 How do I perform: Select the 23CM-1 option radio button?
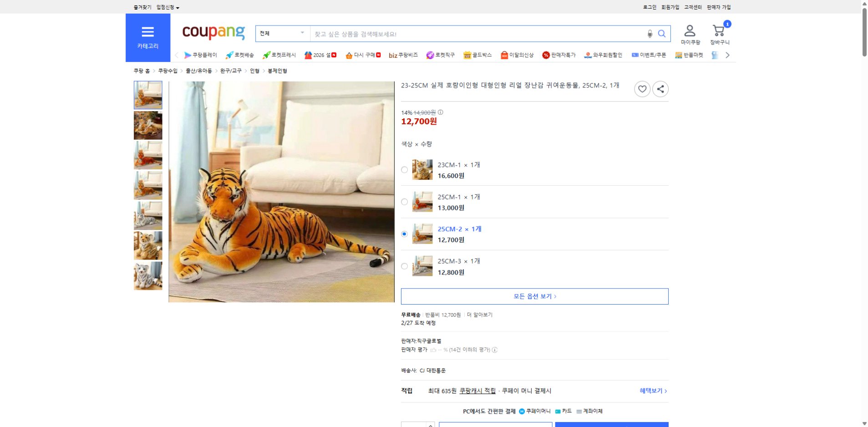click(x=404, y=169)
